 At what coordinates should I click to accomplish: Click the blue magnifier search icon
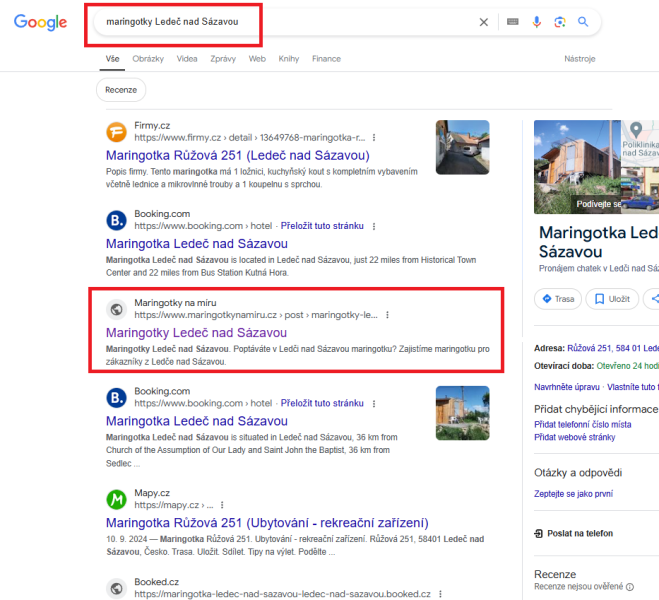[x=583, y=21]
